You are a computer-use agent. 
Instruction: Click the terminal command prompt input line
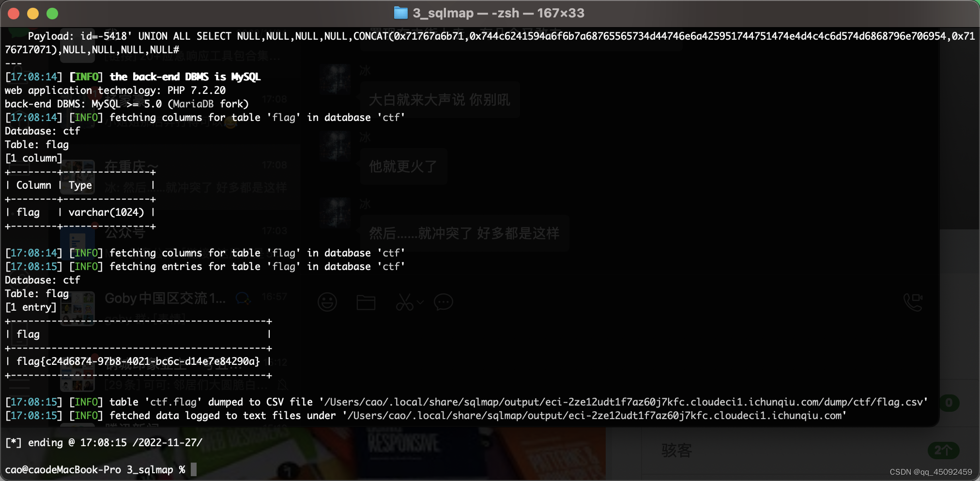pyautogui.click(x=194, y=469)
